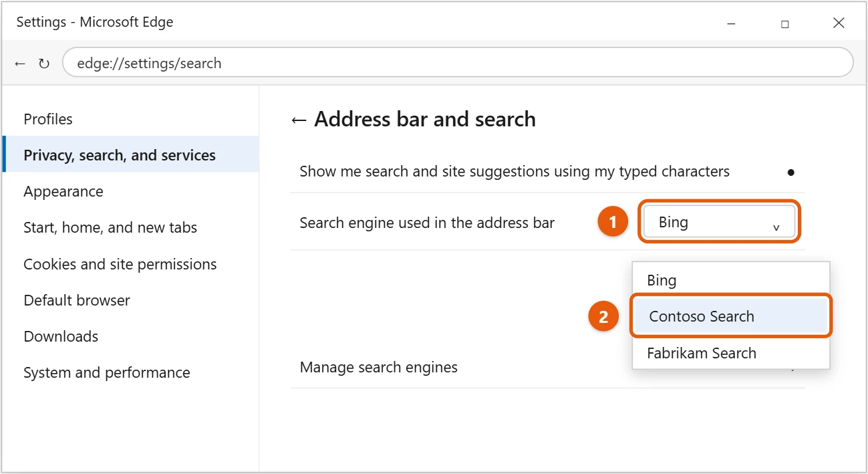
Task: Open Cookies and site permissions settings
Action: pos(131,263)
